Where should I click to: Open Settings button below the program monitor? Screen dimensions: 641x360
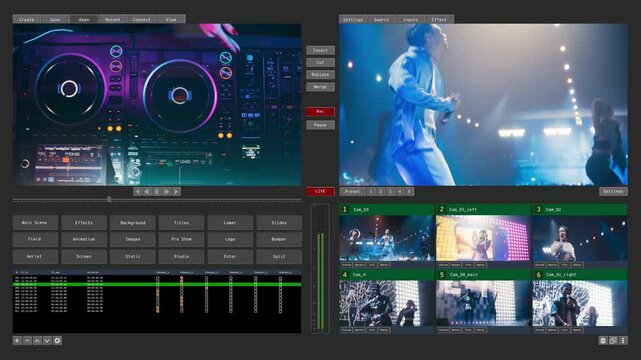[613, 191]
